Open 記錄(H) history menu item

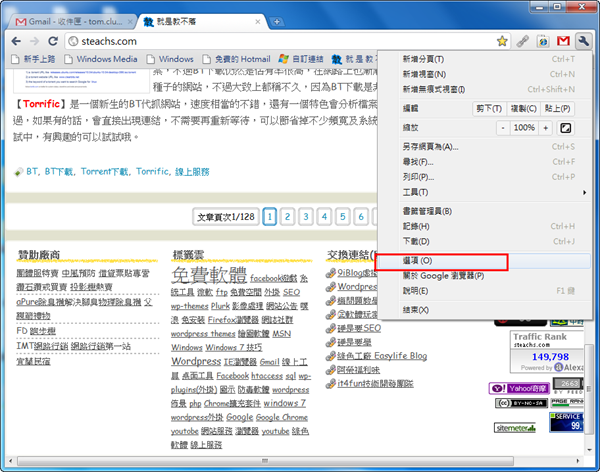click(485, 226)
